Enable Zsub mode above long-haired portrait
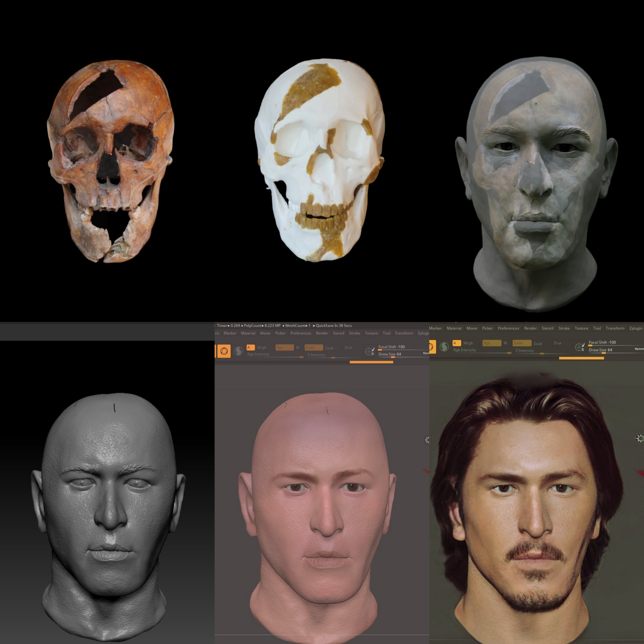 coord(538,343)
